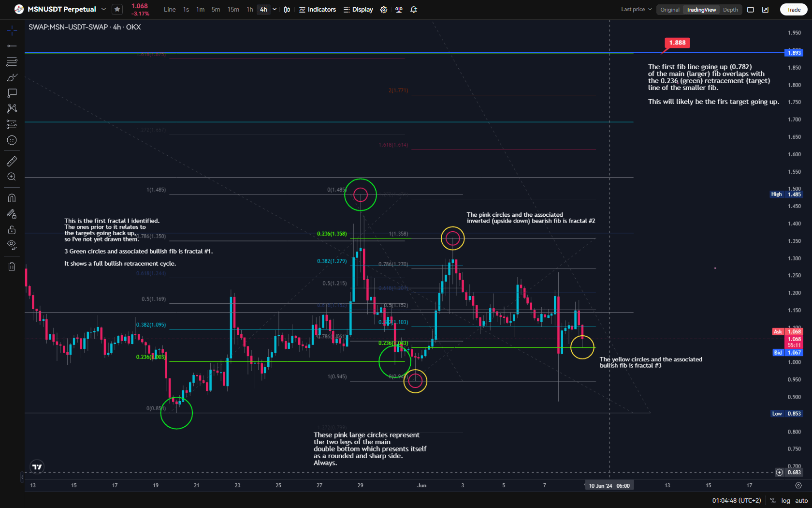The height and width of the screenshot is (508, 812).
Task: Select the patterns tool in sidebar
Action: coord(12,108)
